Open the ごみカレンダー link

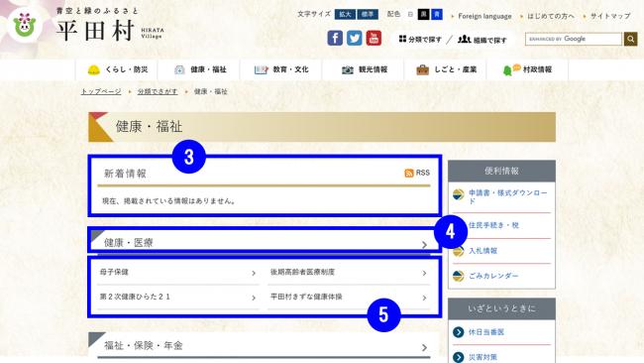[493, 276]
